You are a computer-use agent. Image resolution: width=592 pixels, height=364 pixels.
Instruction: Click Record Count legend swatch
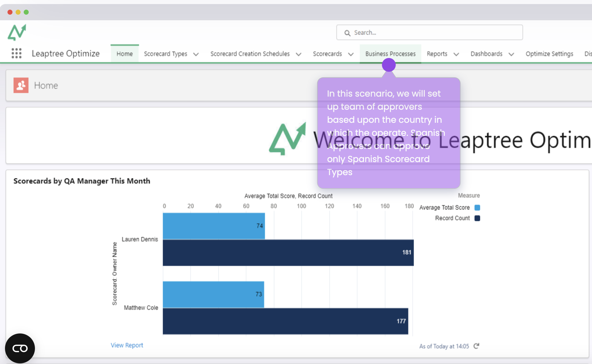click(x=477, y=218)
